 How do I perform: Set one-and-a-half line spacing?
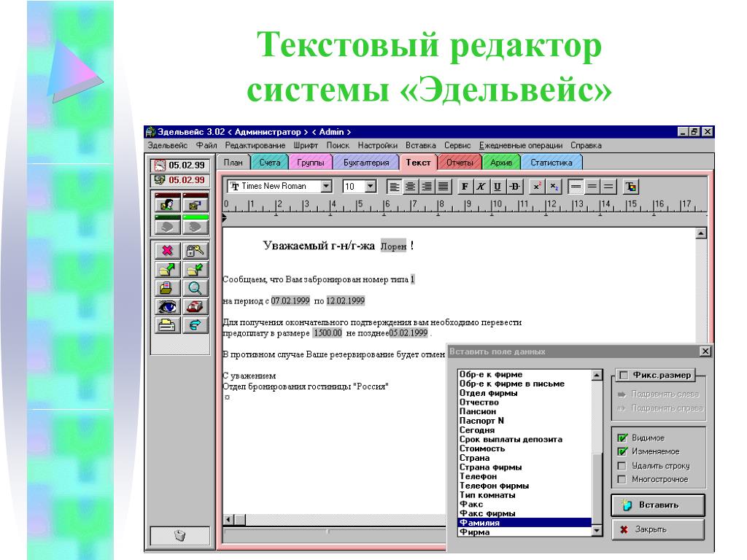pyautogui.click(x=592, y=187)
